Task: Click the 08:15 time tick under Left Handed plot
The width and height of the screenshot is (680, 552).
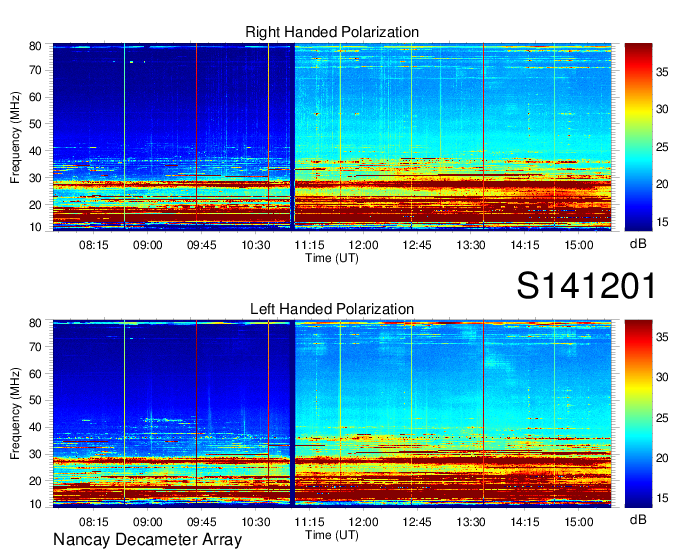Action: pyautogui.click(x=93, y=522)
